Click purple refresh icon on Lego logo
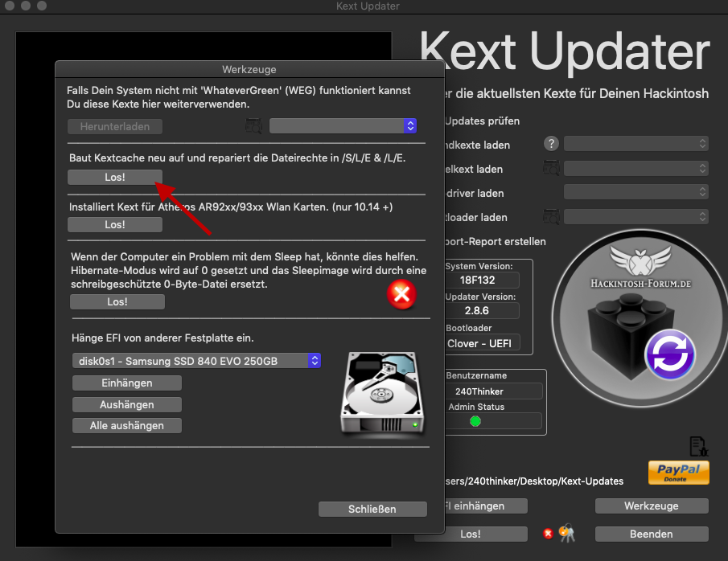Image resolution: width=728 pixels, height=561 pixels. coord(670,354)
